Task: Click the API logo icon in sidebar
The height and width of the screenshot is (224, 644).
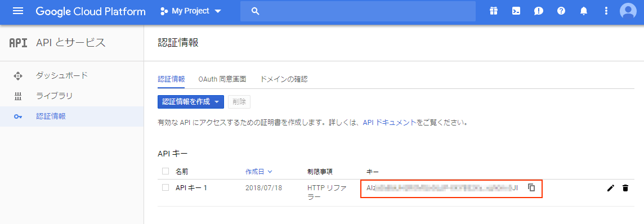Action: [18, 43]
